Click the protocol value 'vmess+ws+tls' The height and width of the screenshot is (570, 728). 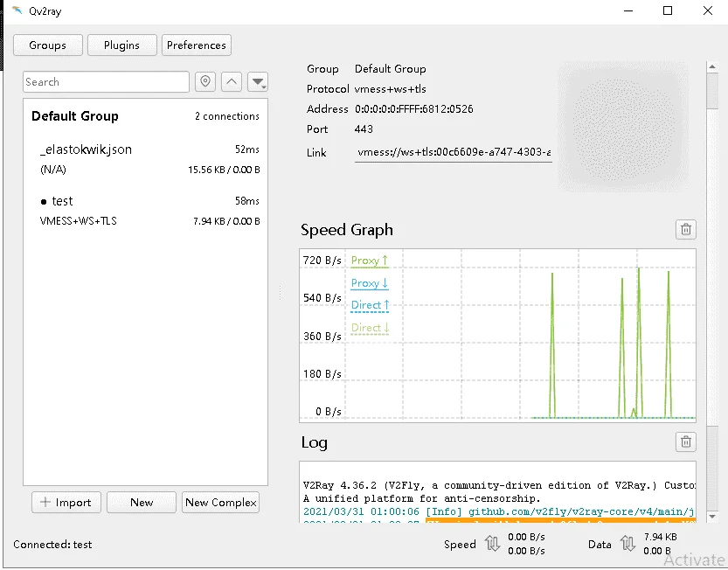click(x=390, y=89)
